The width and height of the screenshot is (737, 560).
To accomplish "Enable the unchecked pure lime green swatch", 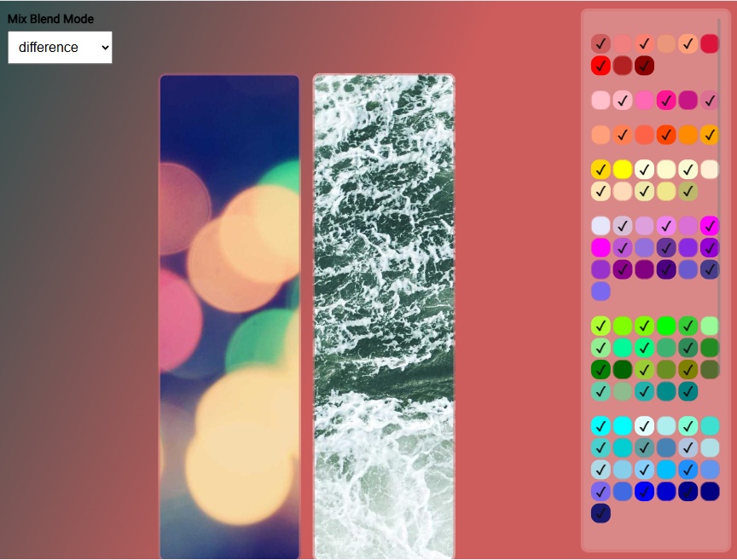I will pos(666,326).
